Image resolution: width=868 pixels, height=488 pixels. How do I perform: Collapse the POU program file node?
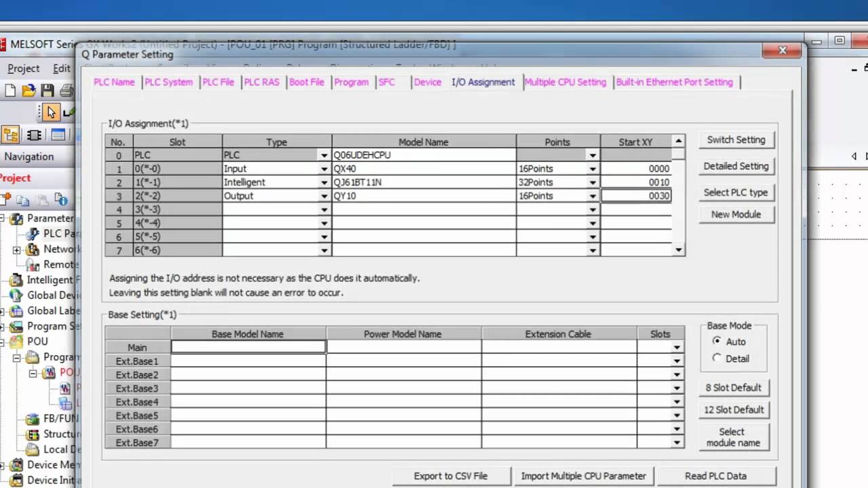coord(33,373)
